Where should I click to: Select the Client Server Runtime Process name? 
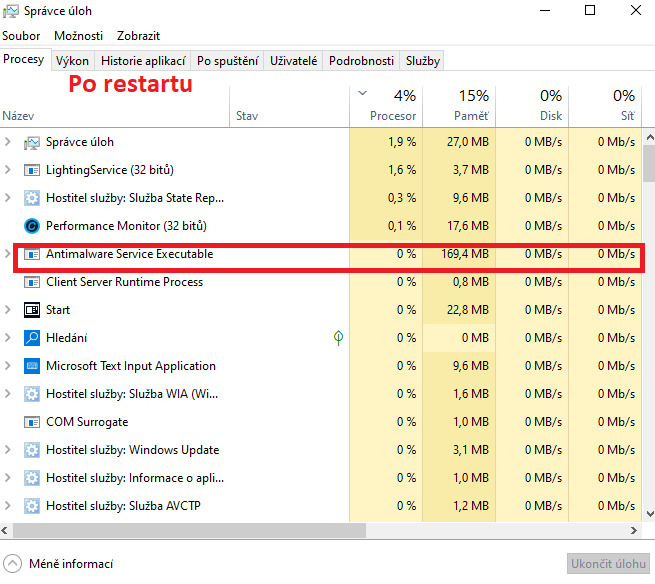pyautogui.click(x=124, y=282)
